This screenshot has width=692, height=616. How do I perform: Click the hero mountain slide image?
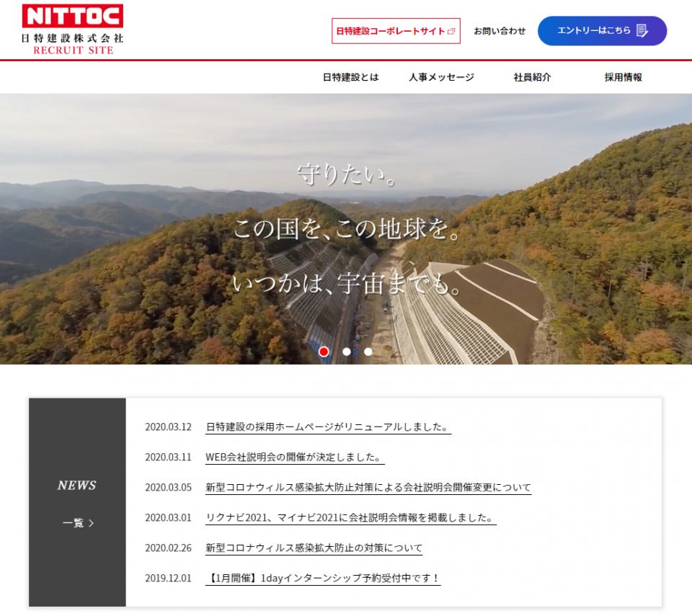click(346, 228)
